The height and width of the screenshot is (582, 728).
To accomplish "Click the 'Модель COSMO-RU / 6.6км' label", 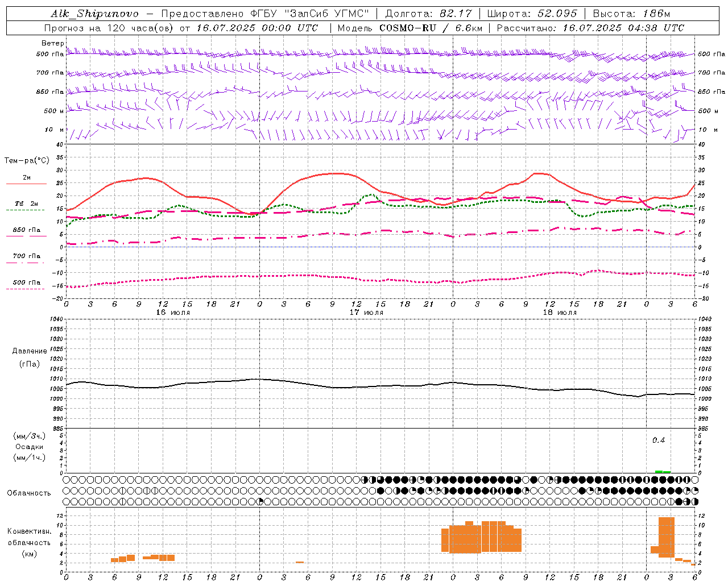I will click(x=409, y=28).
